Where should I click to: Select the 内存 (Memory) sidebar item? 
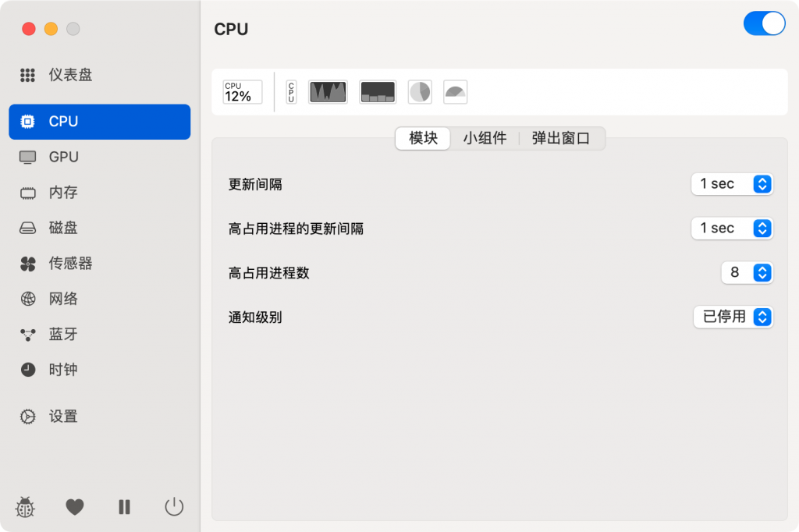point(64,193)
